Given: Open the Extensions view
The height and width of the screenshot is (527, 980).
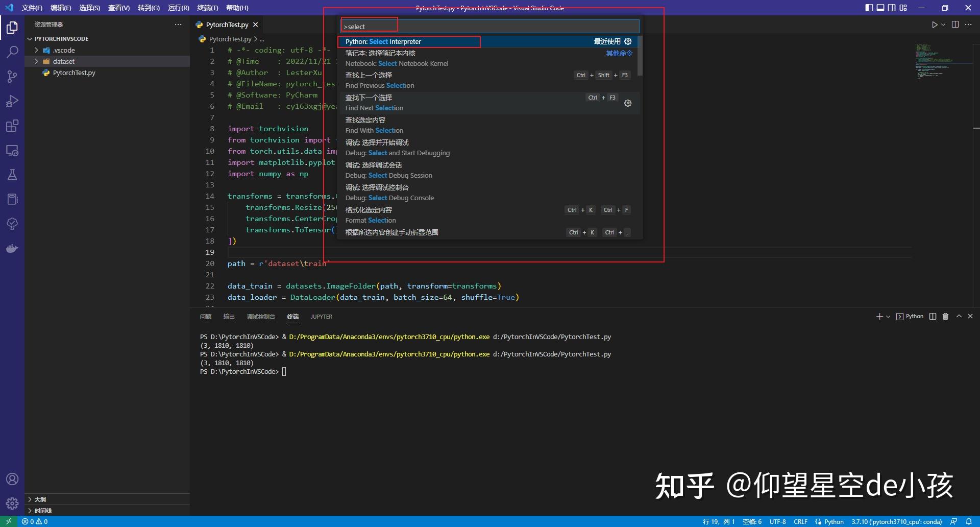Looking at the screenshot, I should pyautogui.click(x=12, y=126).
